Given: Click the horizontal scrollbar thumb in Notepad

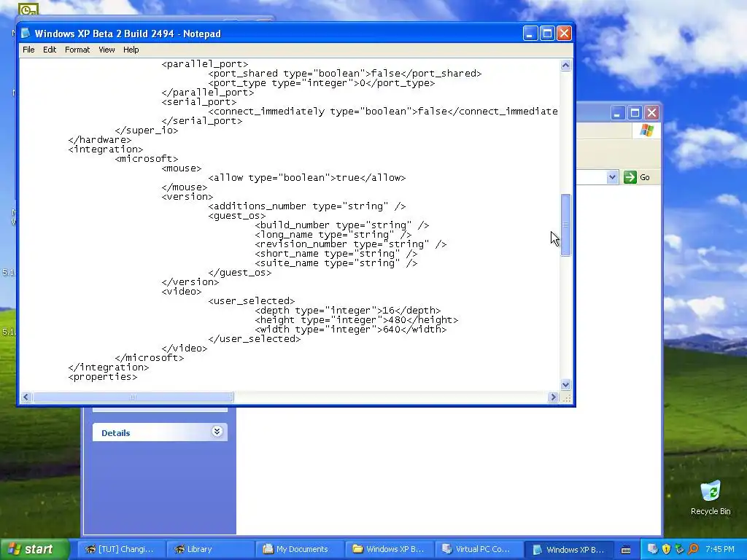Looking at the screenshot, I should pyautogui.click(x=133, y=397).
